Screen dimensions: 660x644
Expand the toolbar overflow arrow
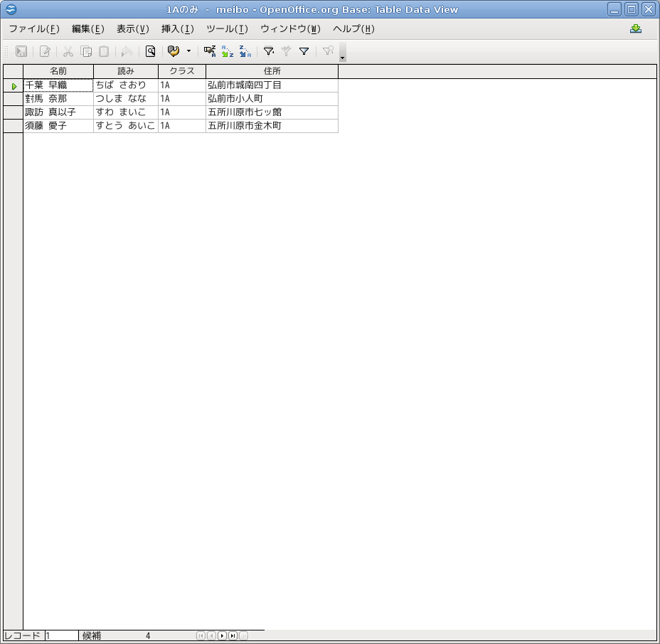(x=343, y=52)
